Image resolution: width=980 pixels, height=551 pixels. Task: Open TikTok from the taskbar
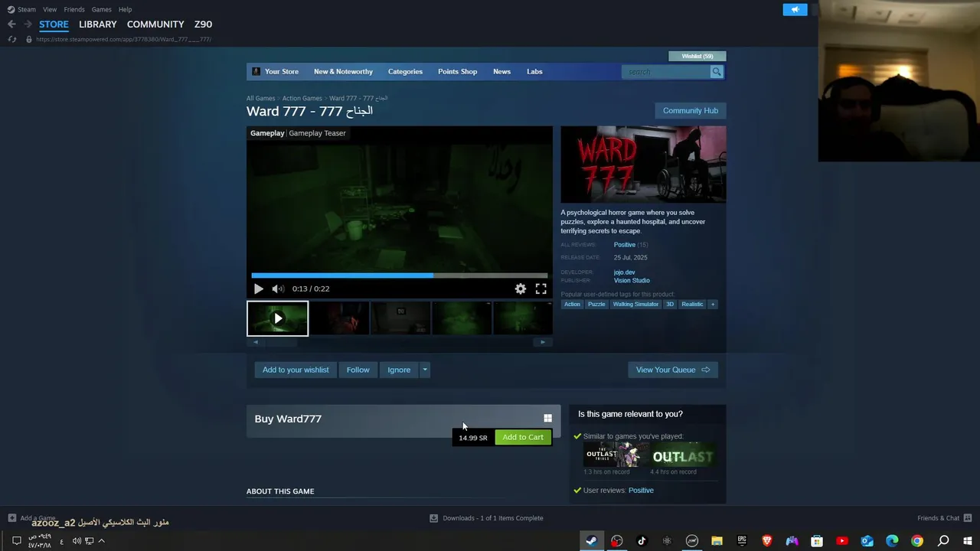click(x=642, y=541)
